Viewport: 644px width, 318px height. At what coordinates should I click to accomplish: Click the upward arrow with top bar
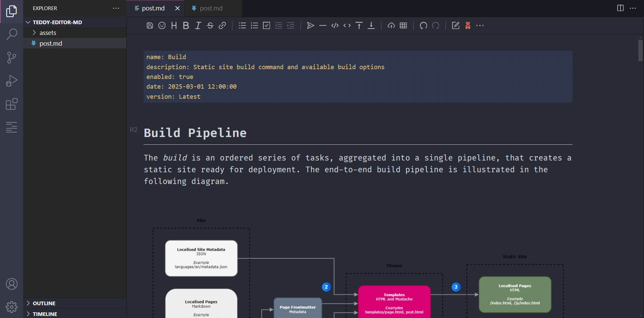pyautogui.click(x=359, y=26)
